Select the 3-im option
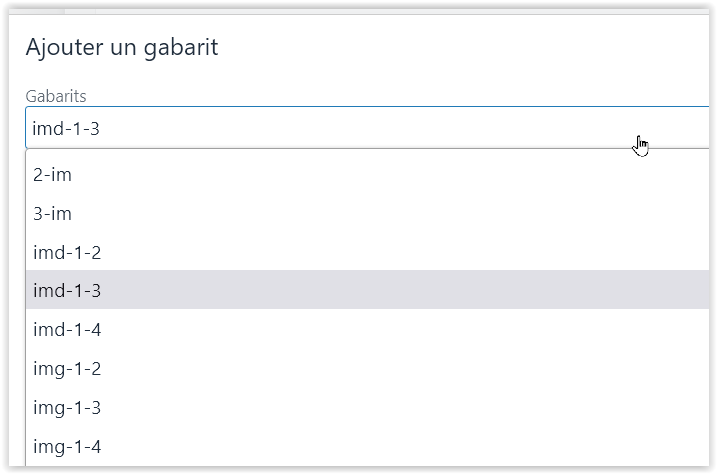The width and height of the screenshot is (717, 474). (x=367, y=213)
